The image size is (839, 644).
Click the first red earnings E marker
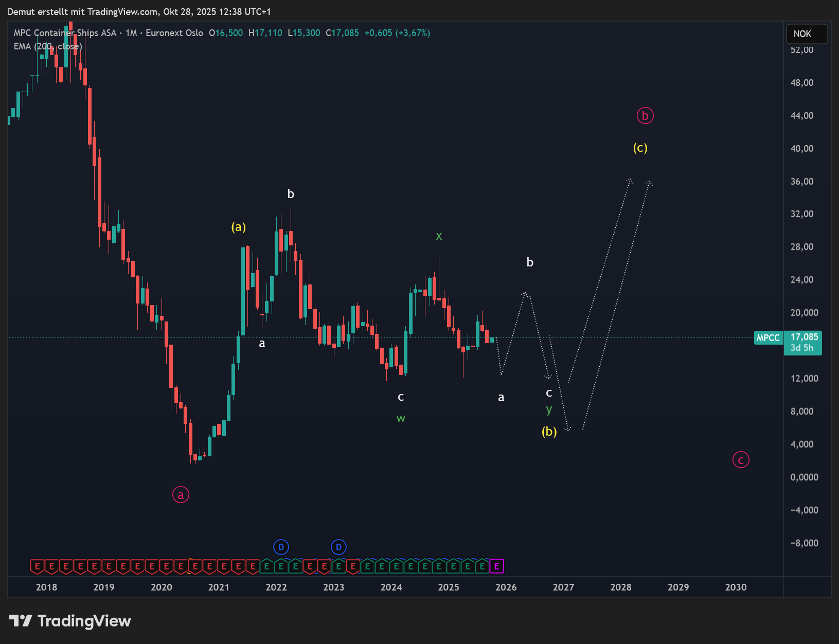click(37, 566)
